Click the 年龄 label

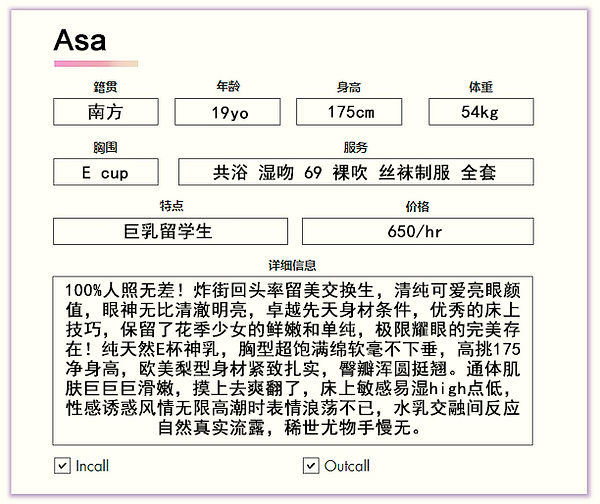pyautogui.click(x=228, y=86)
